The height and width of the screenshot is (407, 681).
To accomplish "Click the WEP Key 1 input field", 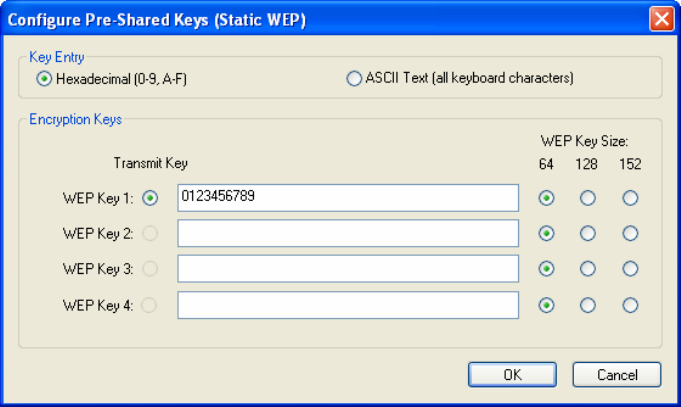I will coord(348,198).
